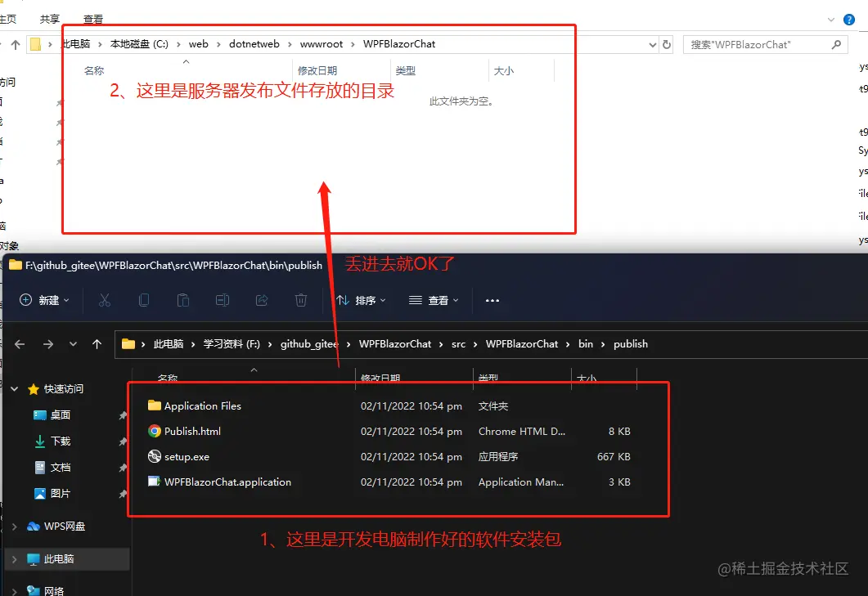
Task: Expand the 网络 Network tree node
Action: pyautogui.click(x=15, y=591)
